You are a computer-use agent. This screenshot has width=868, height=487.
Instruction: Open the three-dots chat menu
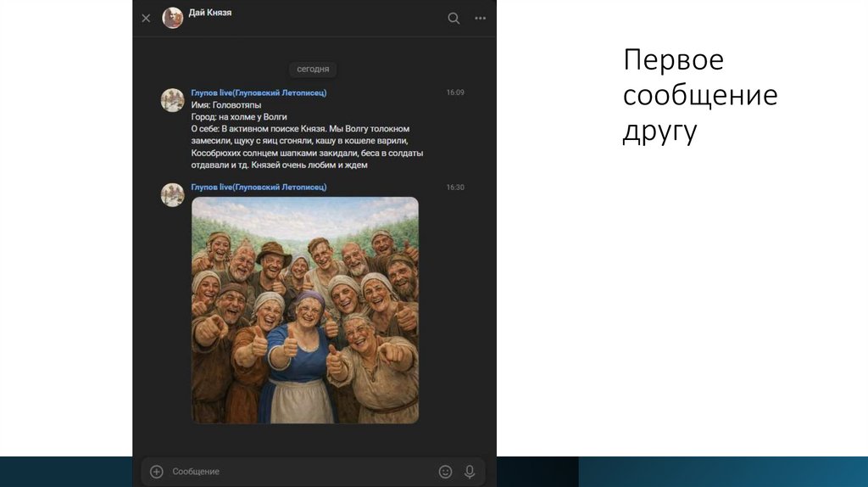480,19
